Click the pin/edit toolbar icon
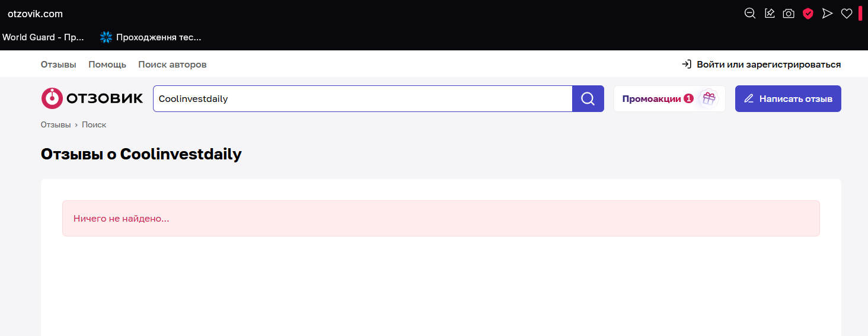This screenshot has width=868, height=336. coord(770,14)
